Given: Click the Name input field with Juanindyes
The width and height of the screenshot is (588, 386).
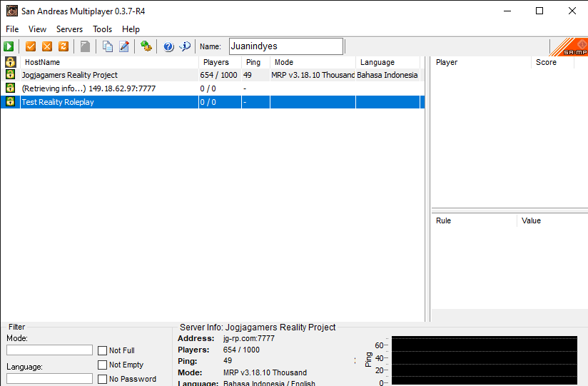Looking at the screenshot, I should [286, 46].
